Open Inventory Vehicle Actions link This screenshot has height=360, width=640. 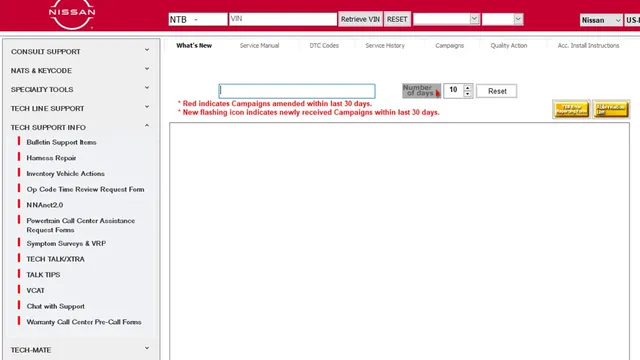(65, 173)
